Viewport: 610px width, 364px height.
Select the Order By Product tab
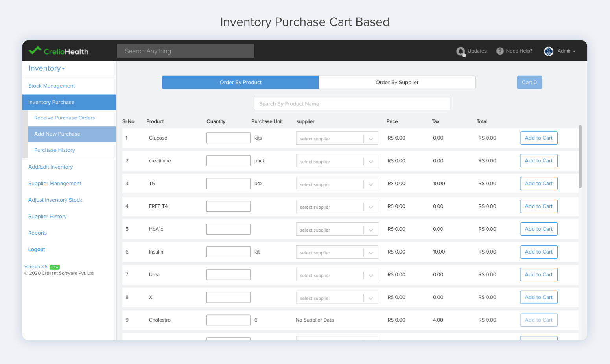coord(240,82)
